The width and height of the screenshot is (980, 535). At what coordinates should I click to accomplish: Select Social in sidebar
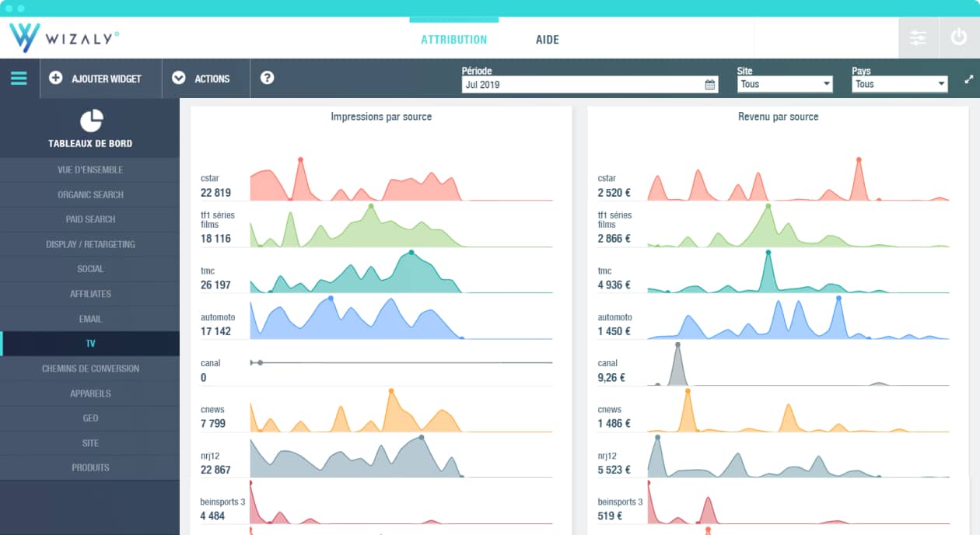point(90,269)
